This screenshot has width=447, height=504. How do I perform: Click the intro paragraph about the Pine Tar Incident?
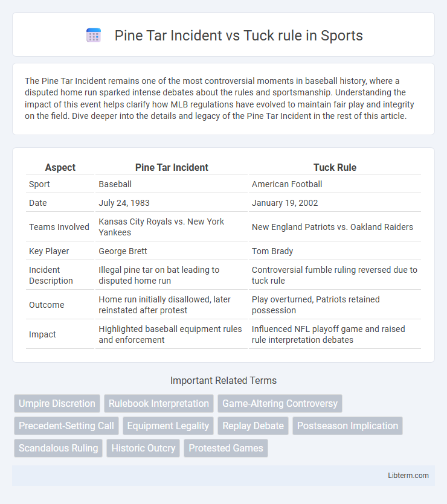click(220, 98)
